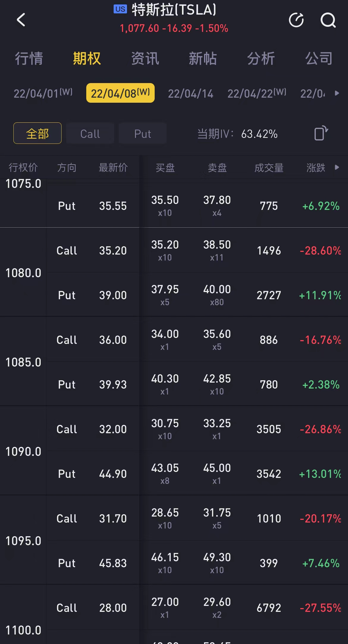The height and width of the screenshot is (644, 348).
Task: Select the 全部 filter
Action: [37, 133]
